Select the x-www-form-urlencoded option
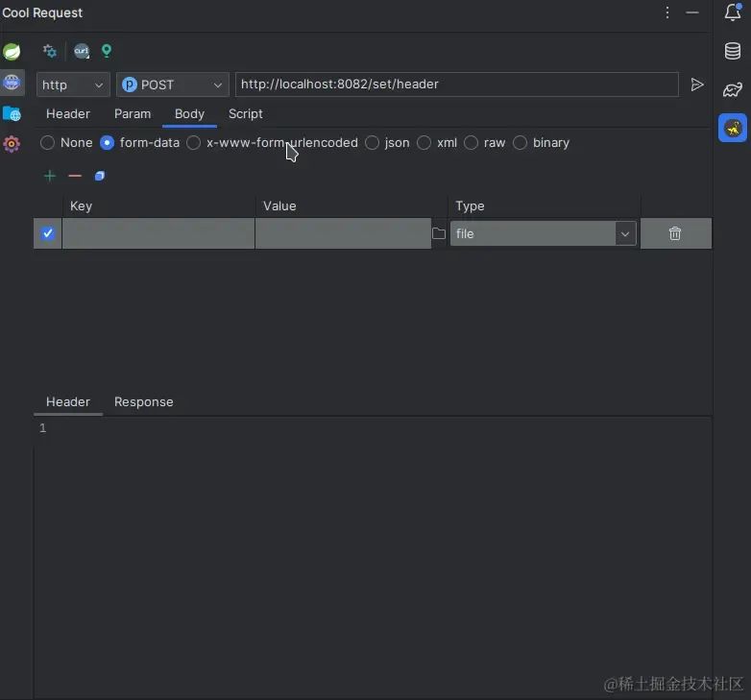This screenshot has width=751, height=700. point(272,143)
